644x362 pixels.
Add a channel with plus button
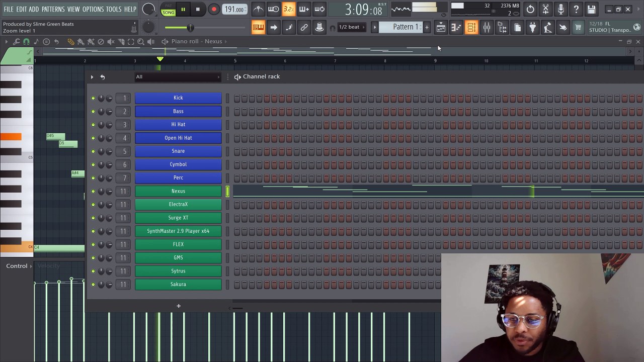[178, 306]
